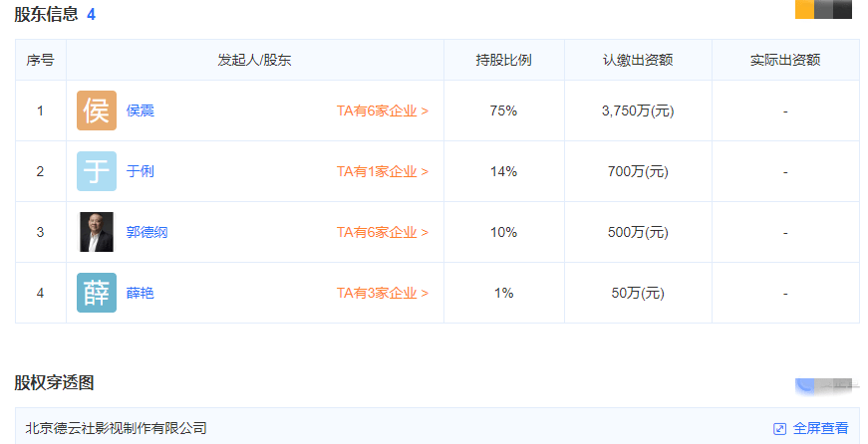Click the blurred logo beside 股权穿透图

click(x=825, y=386)
